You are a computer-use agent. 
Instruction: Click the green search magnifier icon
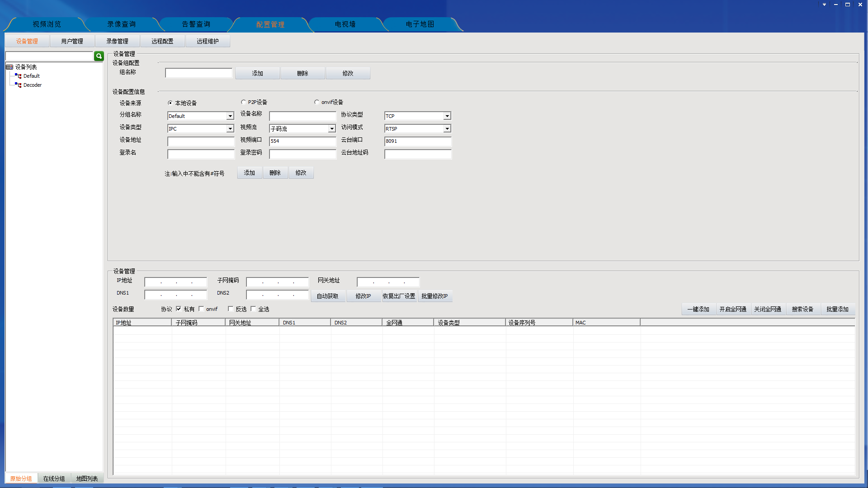(x=99, y=56)
